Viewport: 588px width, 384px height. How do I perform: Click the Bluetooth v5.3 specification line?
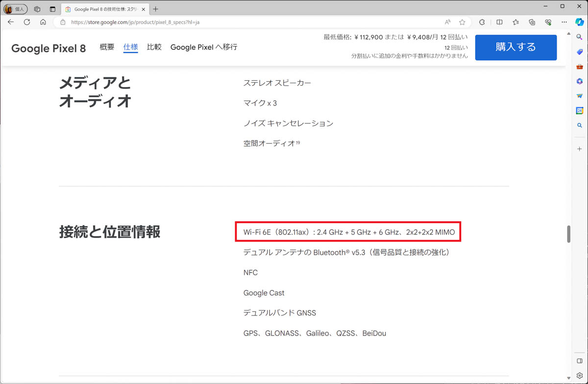pos(347,252)
